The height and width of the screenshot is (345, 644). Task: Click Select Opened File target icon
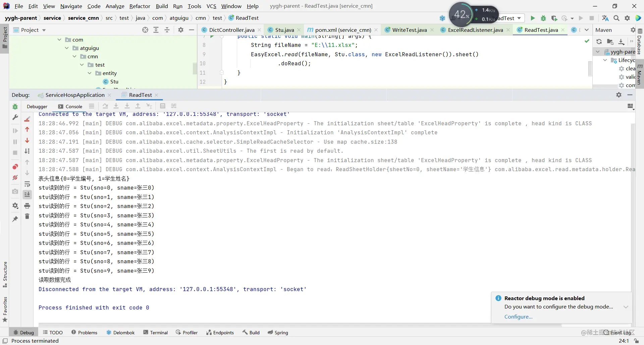point(145,30)
